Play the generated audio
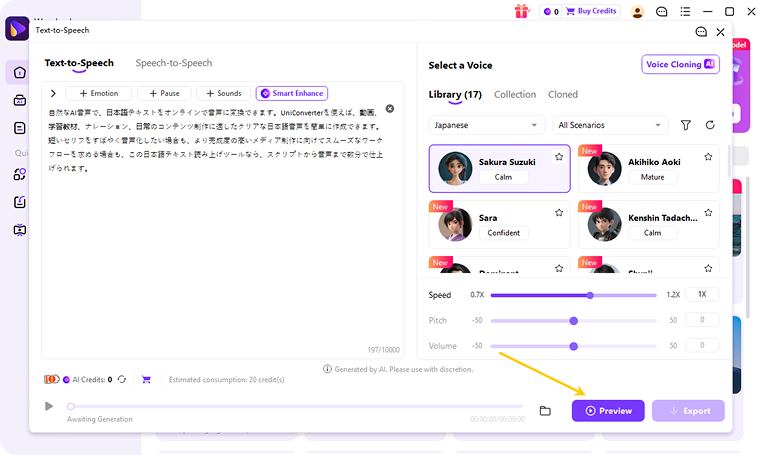 tap(49, 406)
